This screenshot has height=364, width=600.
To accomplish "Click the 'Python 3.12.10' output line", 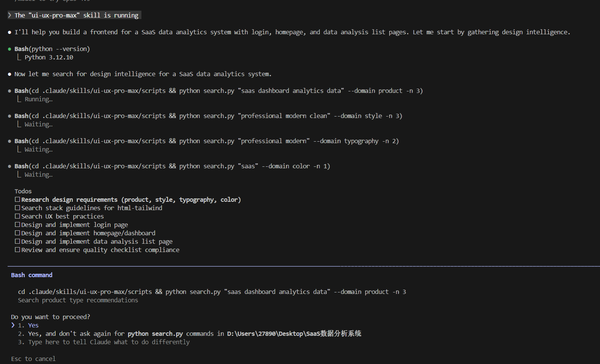I will click(x=49, y=57).
